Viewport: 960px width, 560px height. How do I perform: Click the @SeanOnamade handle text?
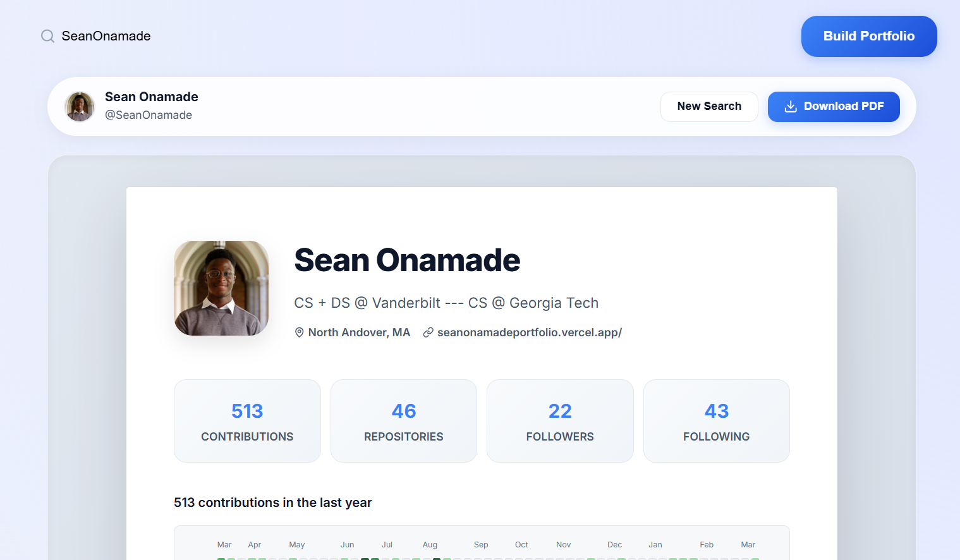click(x=149, y=115)
